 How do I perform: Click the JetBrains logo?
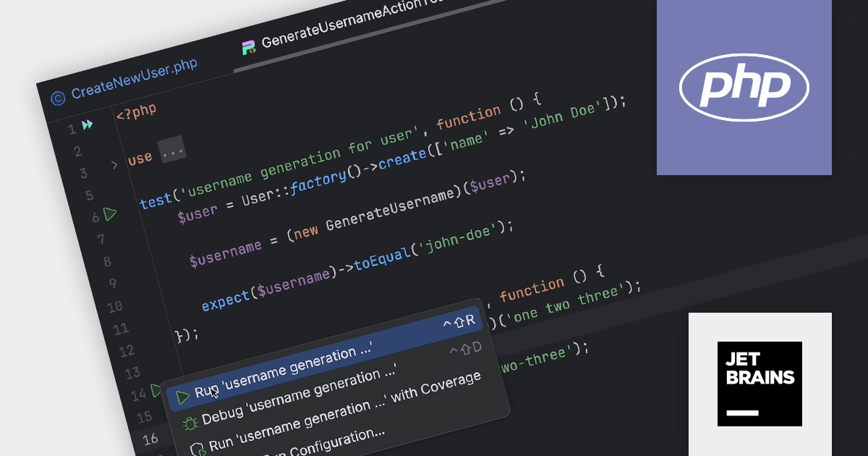(759, 384)
